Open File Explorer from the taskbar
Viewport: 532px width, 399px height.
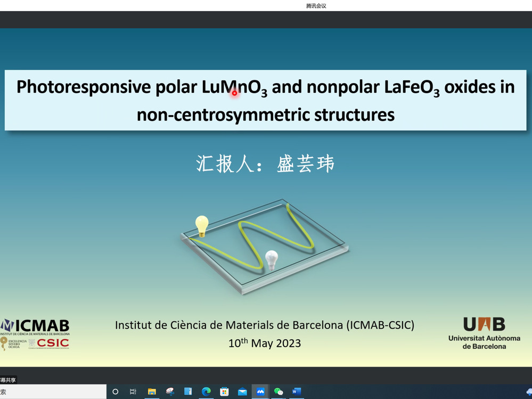click(151, 392)
